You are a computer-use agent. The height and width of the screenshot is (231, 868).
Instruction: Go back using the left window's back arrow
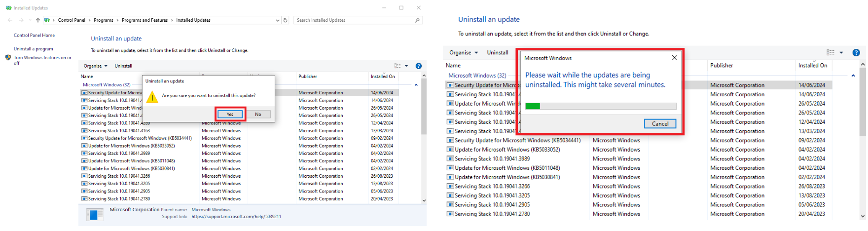[x=10, y=20]
